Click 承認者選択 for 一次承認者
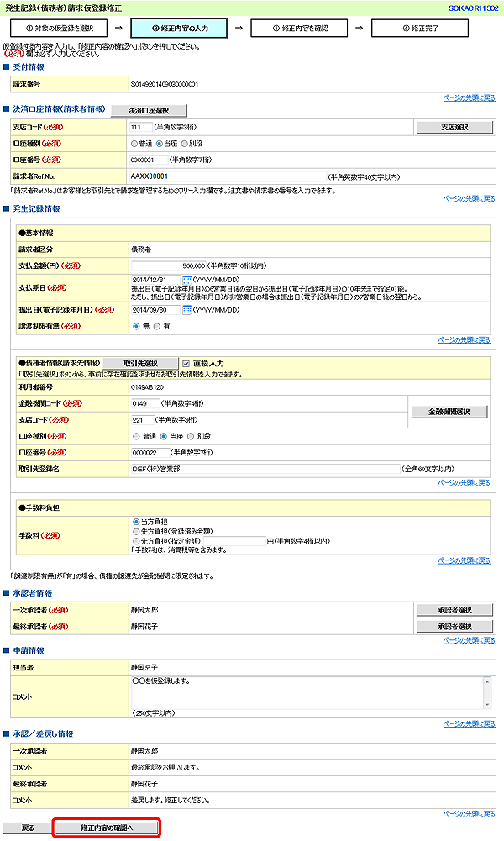504x841 pixels. [x=454, y=610]
